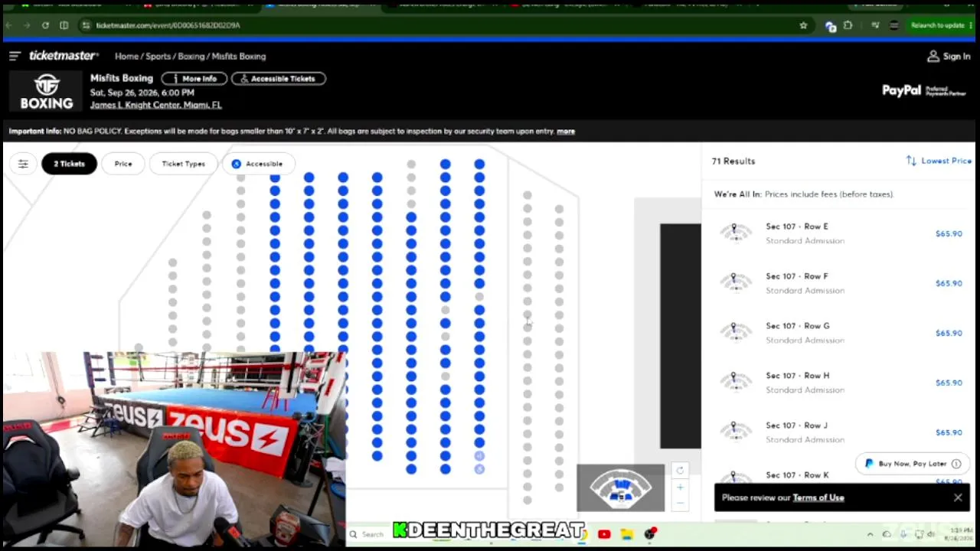Click the venue overview mini-map
The height and width of the screenshot is (551, 980).
tap(621, 487)
